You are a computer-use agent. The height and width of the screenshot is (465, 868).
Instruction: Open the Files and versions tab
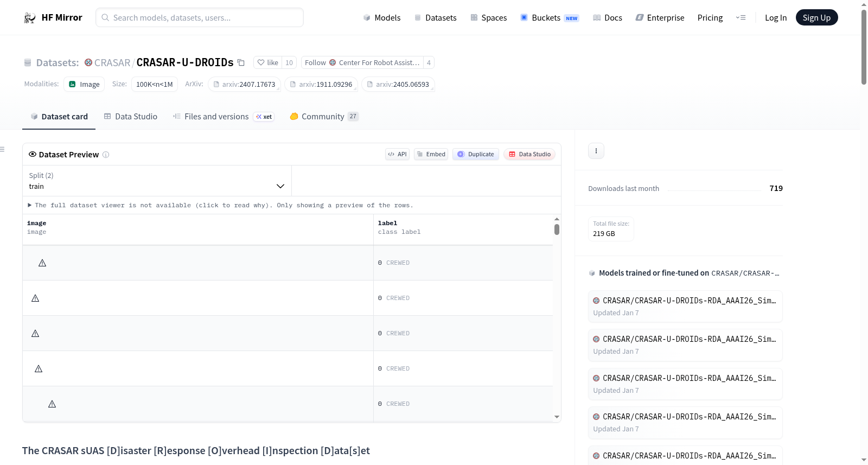(x=224, y=117)
